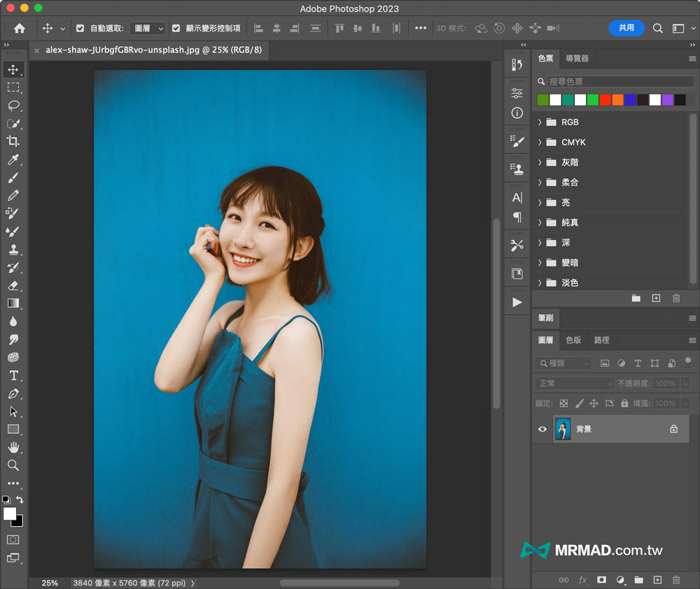
Task: Switch to 路徑 tab
Action: tap(601, 340)
